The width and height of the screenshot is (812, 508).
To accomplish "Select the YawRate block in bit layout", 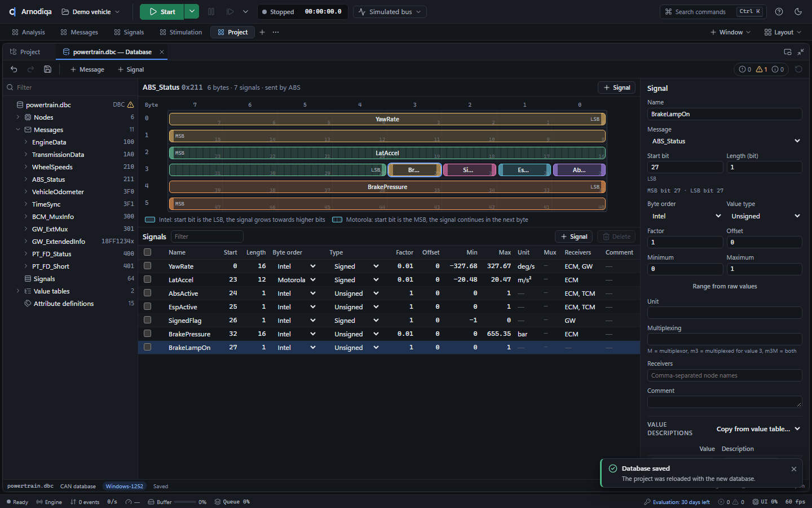I will tap(387, 119).
